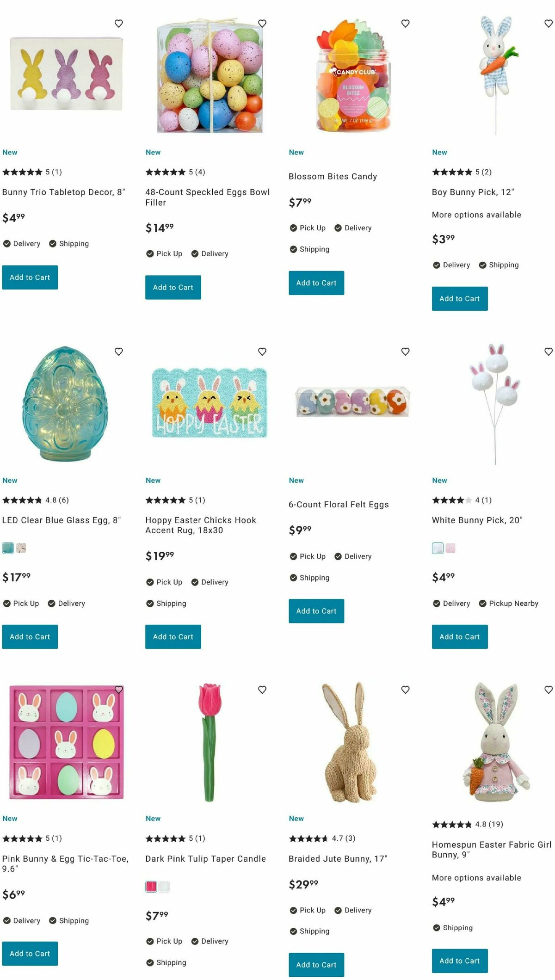This screenshot has width=555, height=980.
Task: Favorite the Bunny Trio Tabletop Decor heart
Action: click(x=119, y=23)
